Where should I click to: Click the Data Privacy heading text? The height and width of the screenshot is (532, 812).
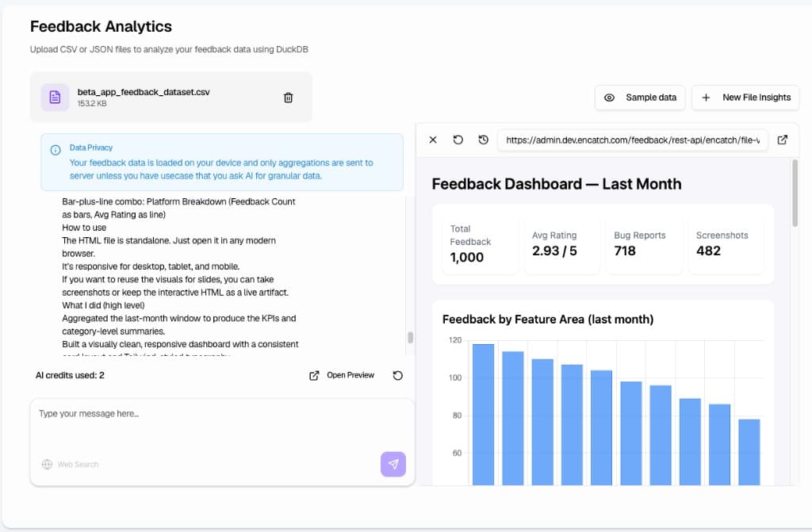click(91, 147)
